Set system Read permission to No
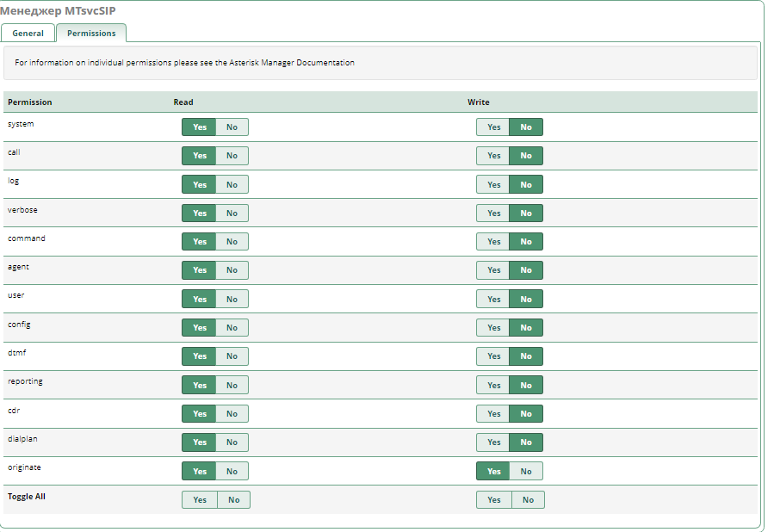Screen dimensions: 774x532 [232, 127]
